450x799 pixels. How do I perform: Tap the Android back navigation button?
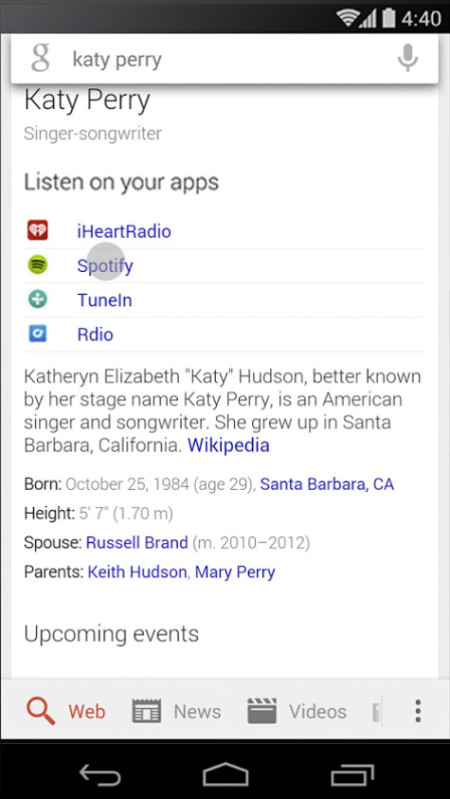point(100,776)
